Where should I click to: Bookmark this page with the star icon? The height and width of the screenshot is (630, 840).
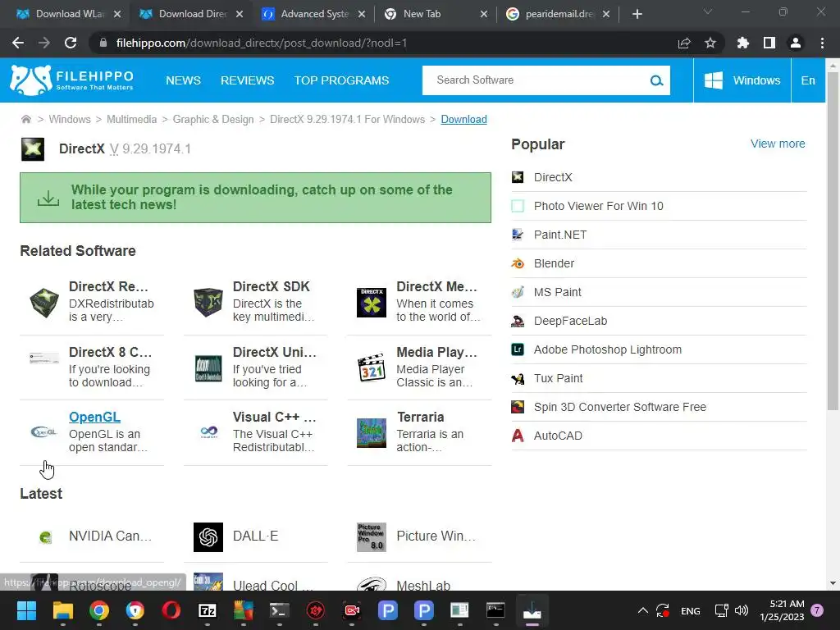[710, 43]
